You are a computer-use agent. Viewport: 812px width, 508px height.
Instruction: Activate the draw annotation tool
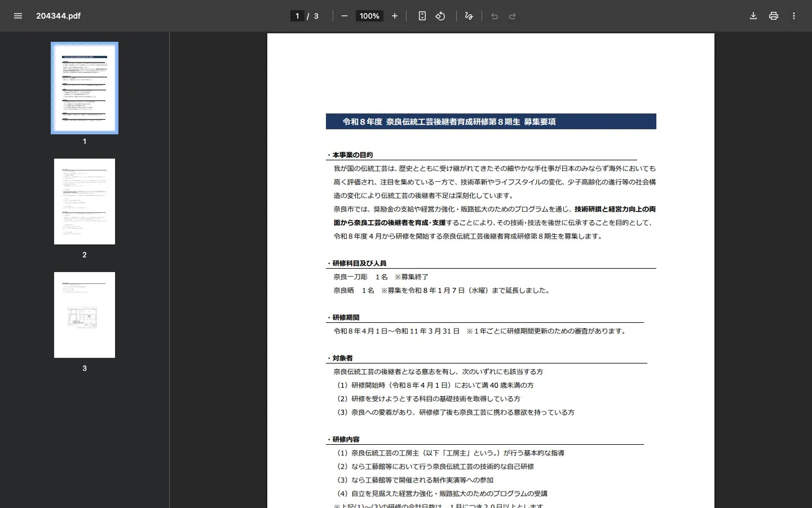coord(469,16)
